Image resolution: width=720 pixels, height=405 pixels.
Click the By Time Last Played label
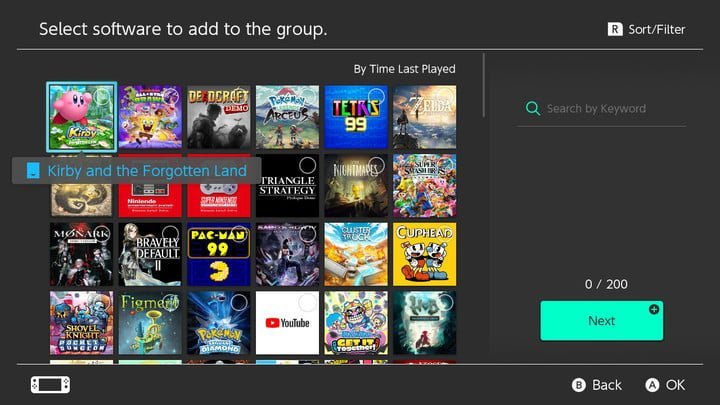[405, 69]
